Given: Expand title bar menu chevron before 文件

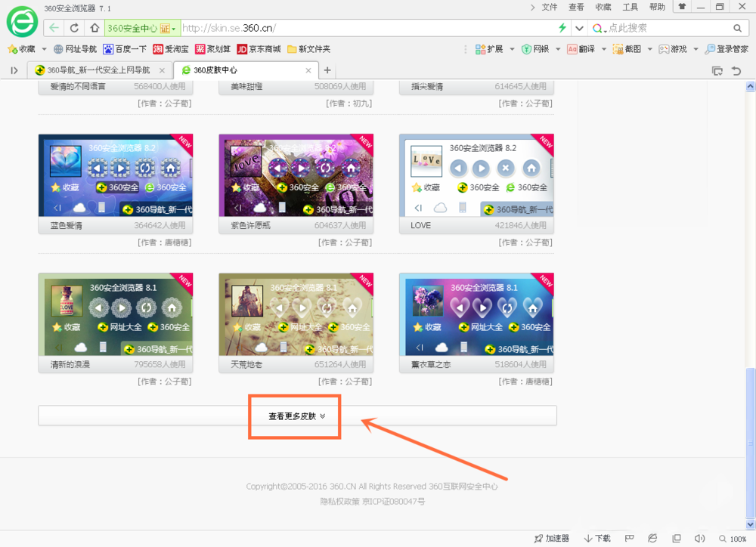Looking at the screenshot, I should 532,8.
